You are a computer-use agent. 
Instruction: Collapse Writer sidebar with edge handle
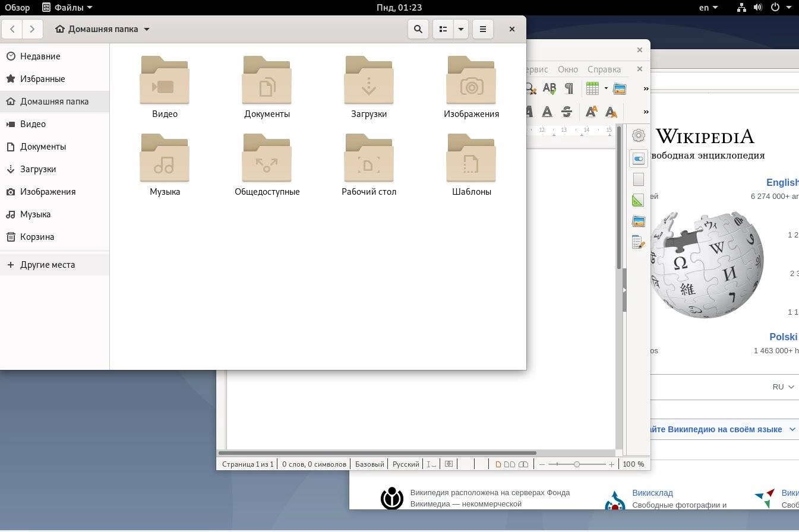(x=624, y=290)
